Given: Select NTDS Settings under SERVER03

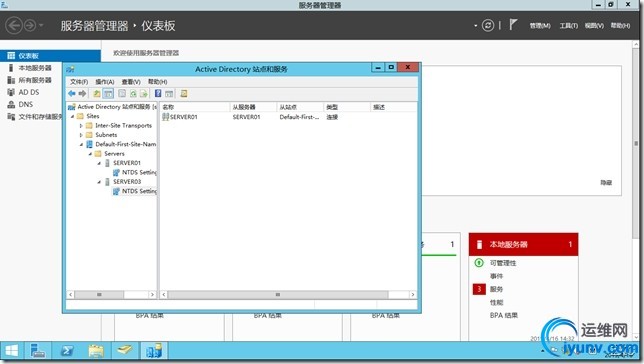Looking at the screenshot, I should coord(139,191).
